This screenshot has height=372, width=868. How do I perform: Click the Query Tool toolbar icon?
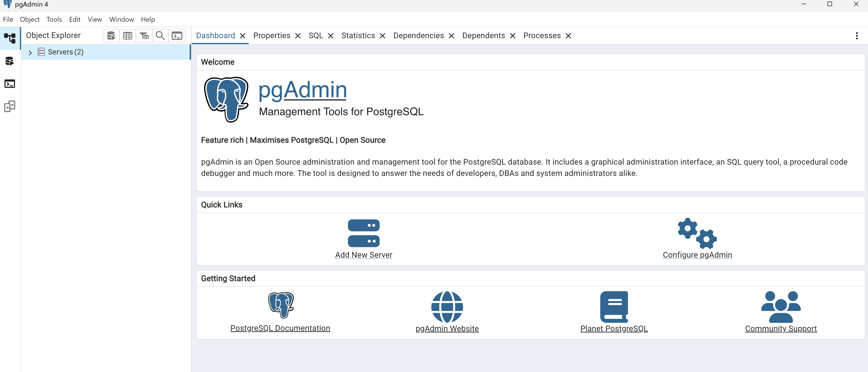tap(111, 36)
